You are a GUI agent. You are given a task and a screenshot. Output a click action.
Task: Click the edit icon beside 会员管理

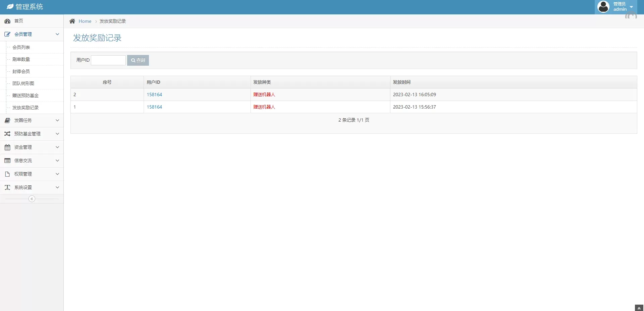tap(7, 34)
